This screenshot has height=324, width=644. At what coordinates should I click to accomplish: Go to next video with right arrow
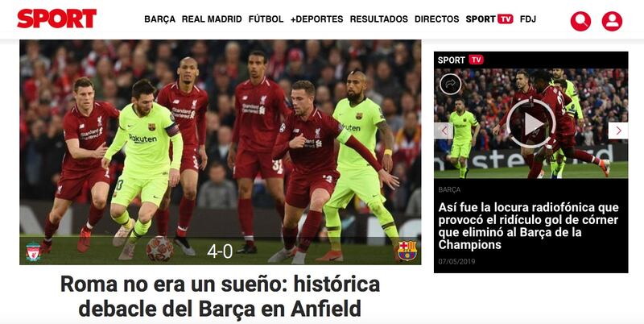pos(618,131)
